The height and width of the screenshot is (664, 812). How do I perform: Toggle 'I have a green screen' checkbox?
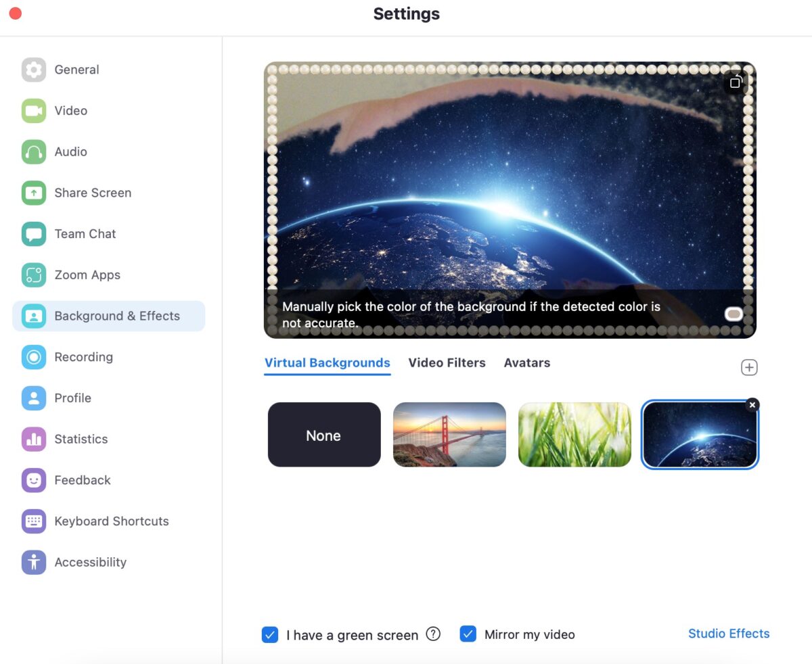[x=270, y=634]
